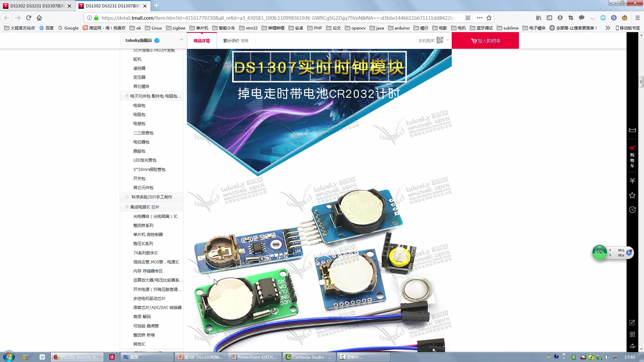
Task: Open the page QR code icon in address bar
Action: coord(468,18)
